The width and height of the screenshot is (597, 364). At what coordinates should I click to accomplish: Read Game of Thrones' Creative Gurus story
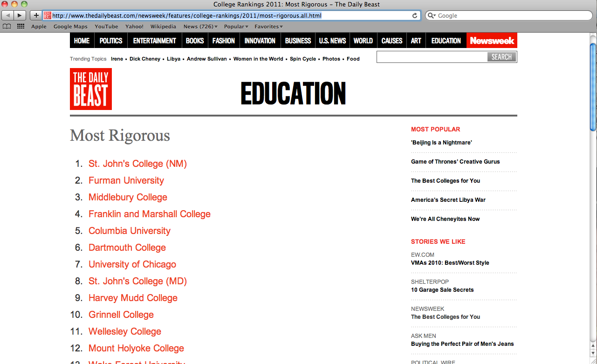pos(455,162)
